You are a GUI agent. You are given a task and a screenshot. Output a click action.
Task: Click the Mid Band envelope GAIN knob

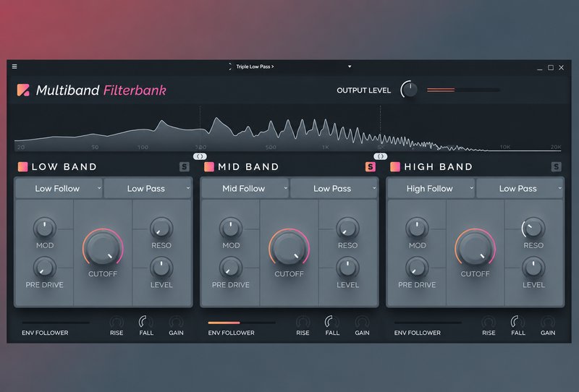(363, 322)
